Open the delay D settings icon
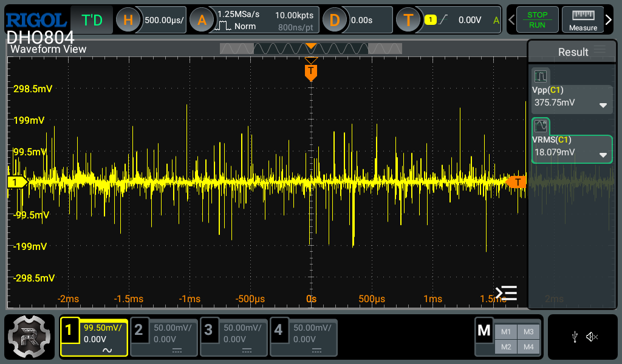 point(334,20)
